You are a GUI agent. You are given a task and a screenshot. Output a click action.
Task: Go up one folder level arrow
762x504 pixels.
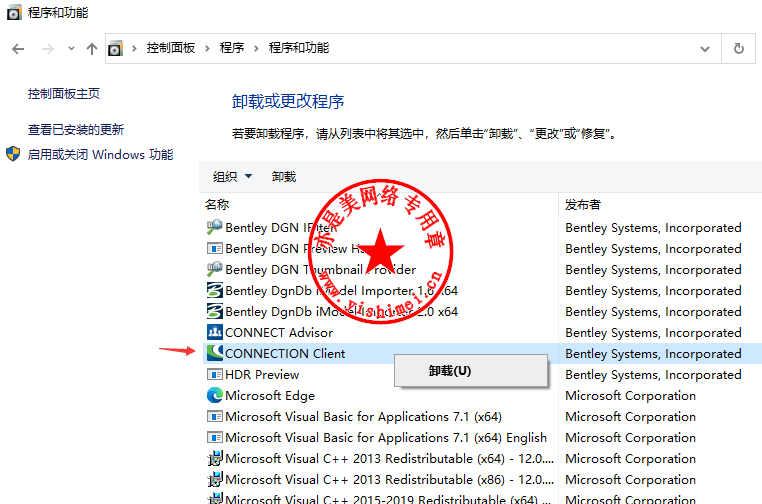(91, 49)
